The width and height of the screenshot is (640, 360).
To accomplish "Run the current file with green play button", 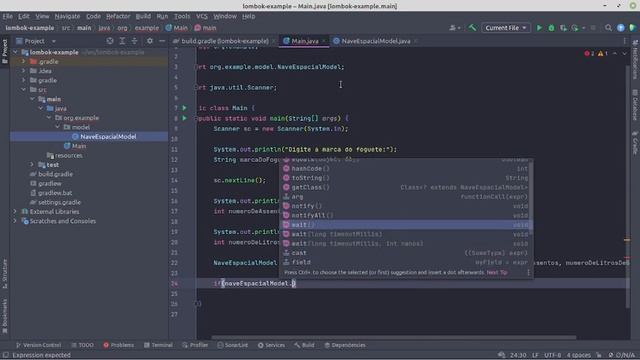I will click(x=539, y=28).
